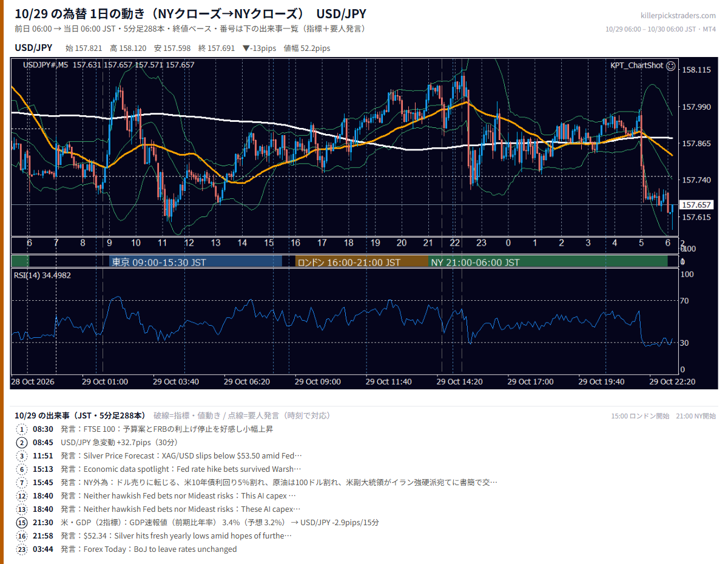The width and height of the screenshot is (728, 564).
Task: Click the 29 Oct 09:00 time axis label
Action: tap(318, 381)
